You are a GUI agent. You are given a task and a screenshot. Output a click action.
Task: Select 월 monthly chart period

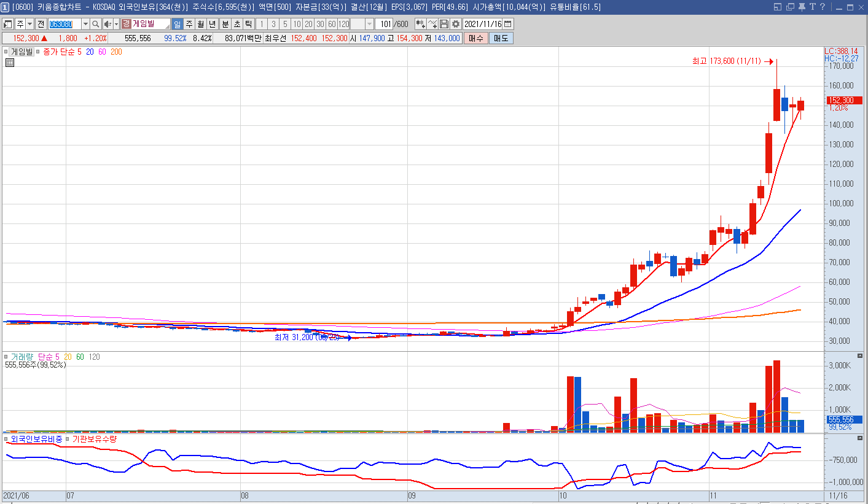click(201, 24)
